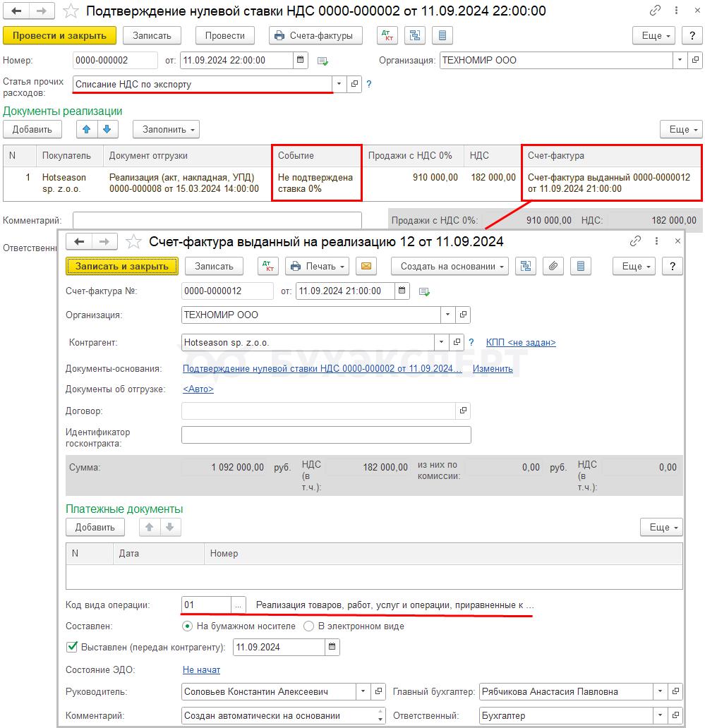Open Контрагент Hotseason card
705x728 pixels.
[x=457, y=342]
